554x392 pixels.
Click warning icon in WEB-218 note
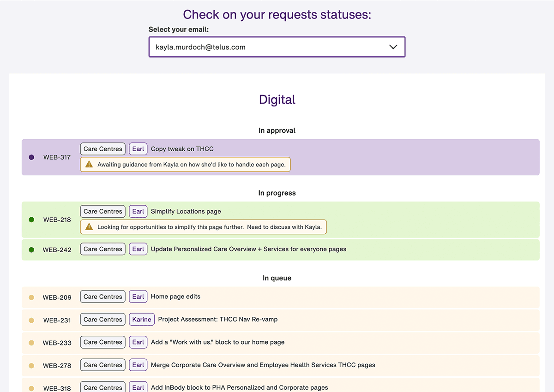point(89,227)
